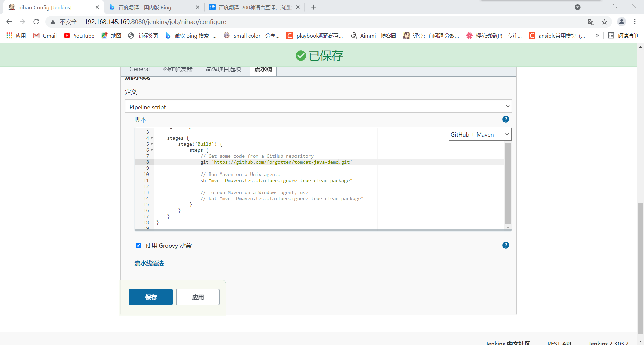Close the nihao Config Jenkins tab

tap(97, 7)
